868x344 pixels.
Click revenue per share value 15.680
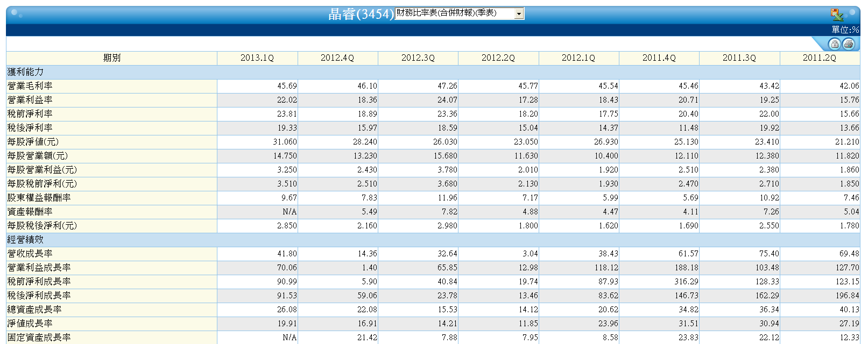click(446, 156)
